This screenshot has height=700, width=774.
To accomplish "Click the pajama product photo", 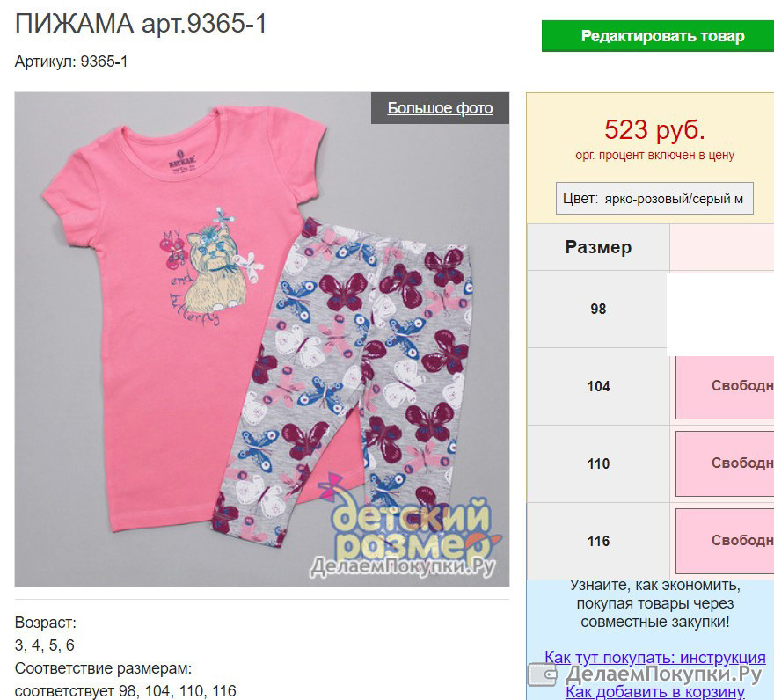I will tap(261, 339).
